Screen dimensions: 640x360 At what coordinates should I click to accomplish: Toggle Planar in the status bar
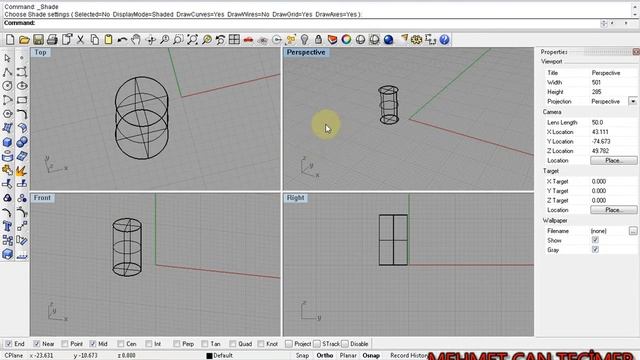pyautogui.click(x=348, y=356)
